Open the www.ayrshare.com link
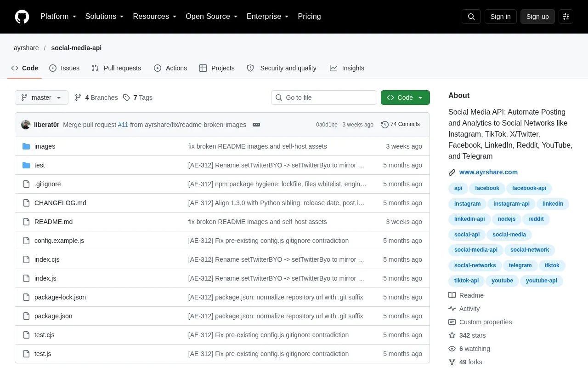The height and width of the screenshot is (368, 588). coord(488,172)
